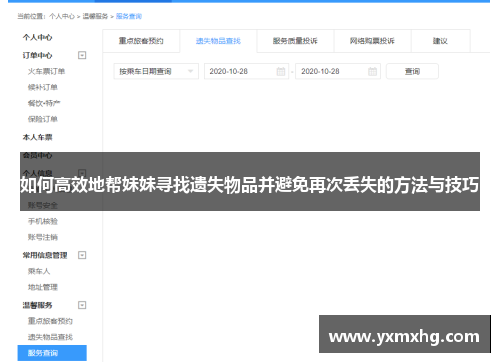Open the end date calendar icon
This screenshot has height=362, width=500.
point(372,71)
